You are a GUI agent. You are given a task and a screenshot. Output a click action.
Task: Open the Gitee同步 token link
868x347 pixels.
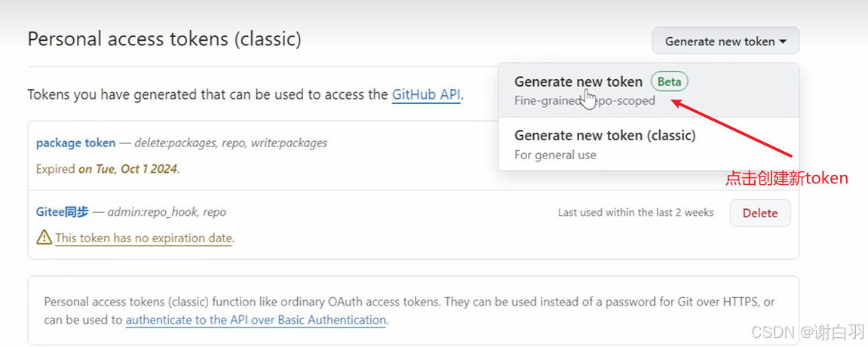click(x=62, y=212)
